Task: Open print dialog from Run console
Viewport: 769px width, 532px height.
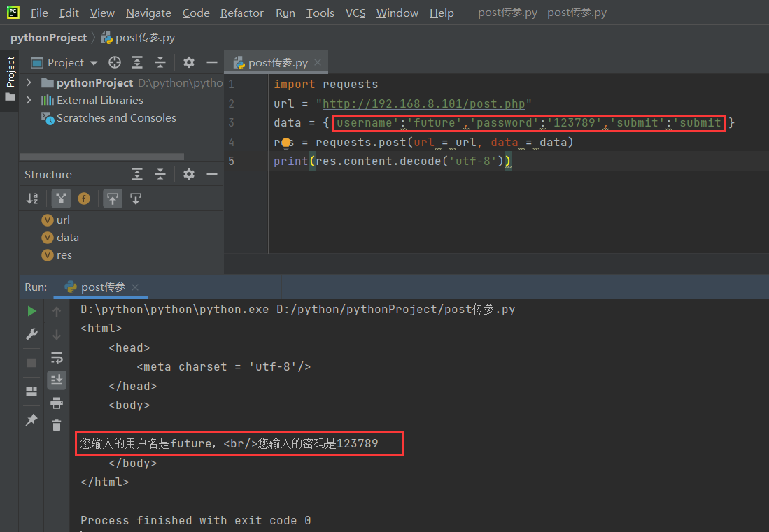Action: tap(57, 403)
